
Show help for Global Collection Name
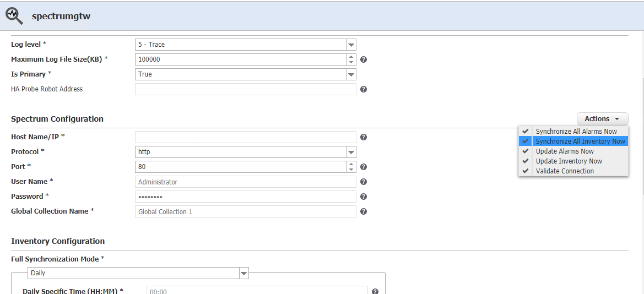364,211
